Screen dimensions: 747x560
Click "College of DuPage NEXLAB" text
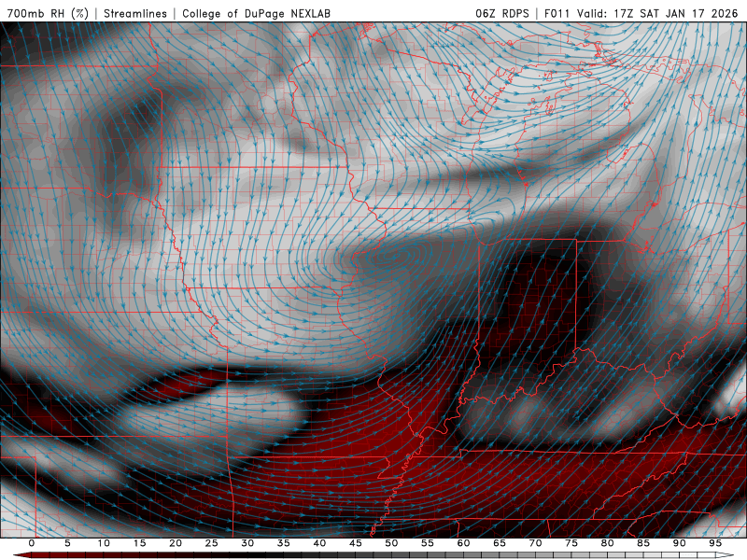[256, 13]
